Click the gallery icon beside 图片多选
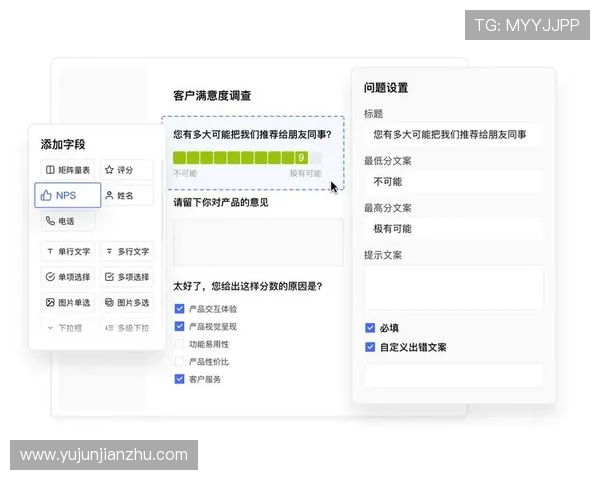This screenshot has height=480, width=600. pyautogui.click(x=109, y=302)
